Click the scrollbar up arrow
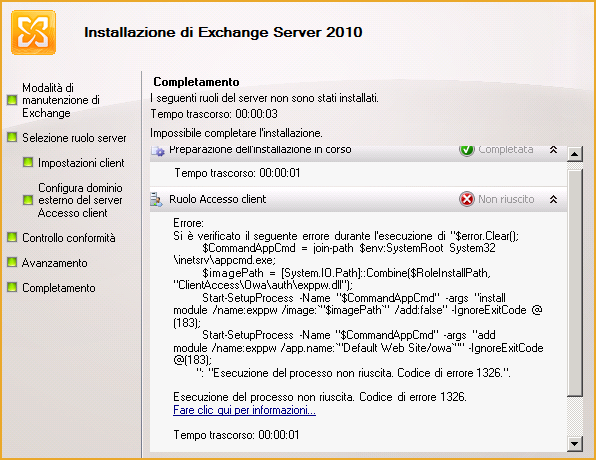Image resolution: width=596 pixels, height=460 pixels. pyautogui.click(x=575, y=154)
